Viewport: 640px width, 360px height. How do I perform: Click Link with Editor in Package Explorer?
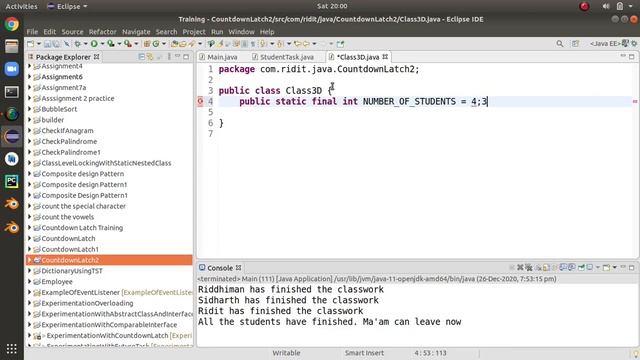tap(150, 57)
